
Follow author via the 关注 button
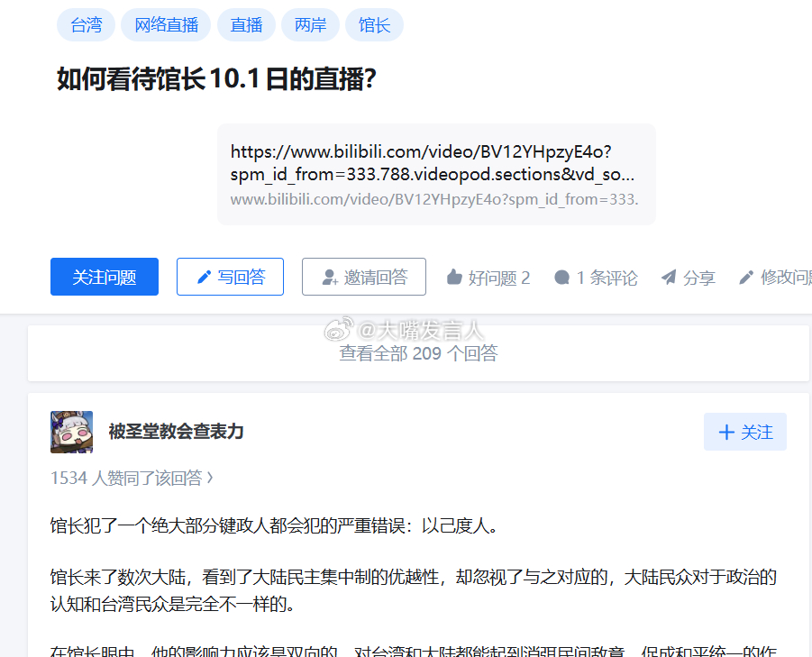pyautogui.click(x=744, y=432)
